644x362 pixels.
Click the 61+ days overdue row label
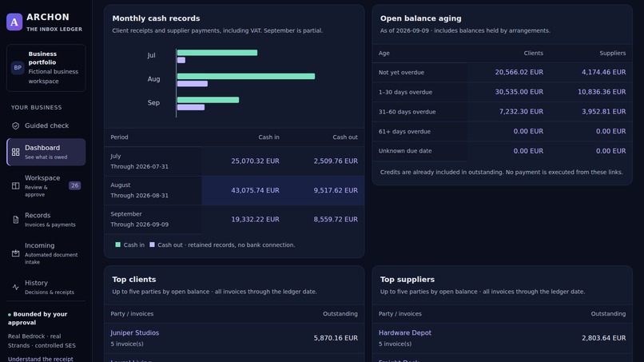tap(404, 132)
